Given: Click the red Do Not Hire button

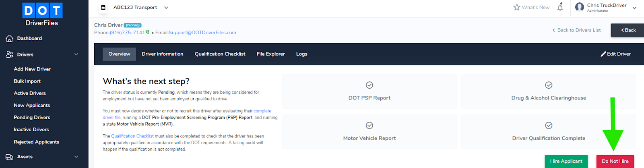Looking at the screenshot, I should coord(615,161).
